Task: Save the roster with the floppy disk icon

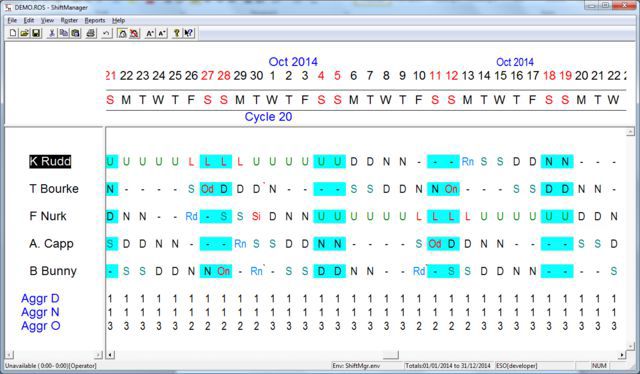Action: click(x=36, y=33)
